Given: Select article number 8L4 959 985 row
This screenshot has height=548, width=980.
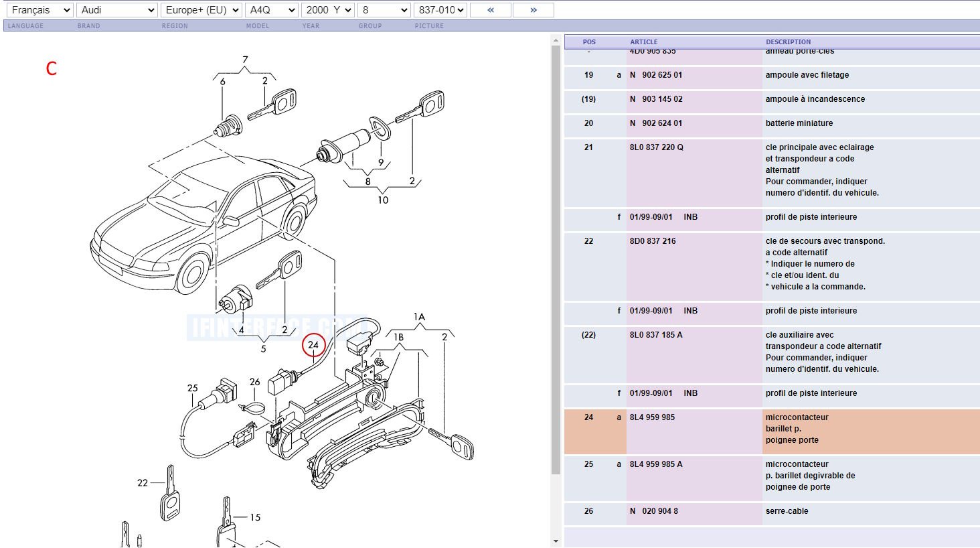Looking at the screenshot, I should click(x=652, y=417).
